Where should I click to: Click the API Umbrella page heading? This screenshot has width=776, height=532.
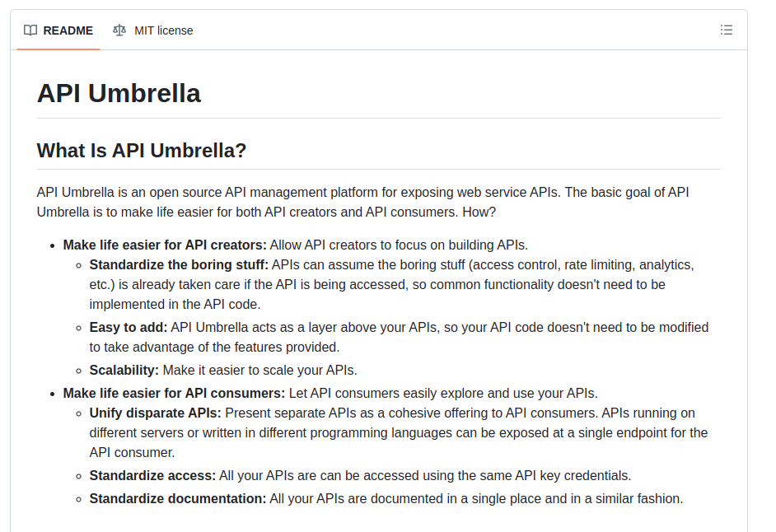118,93
